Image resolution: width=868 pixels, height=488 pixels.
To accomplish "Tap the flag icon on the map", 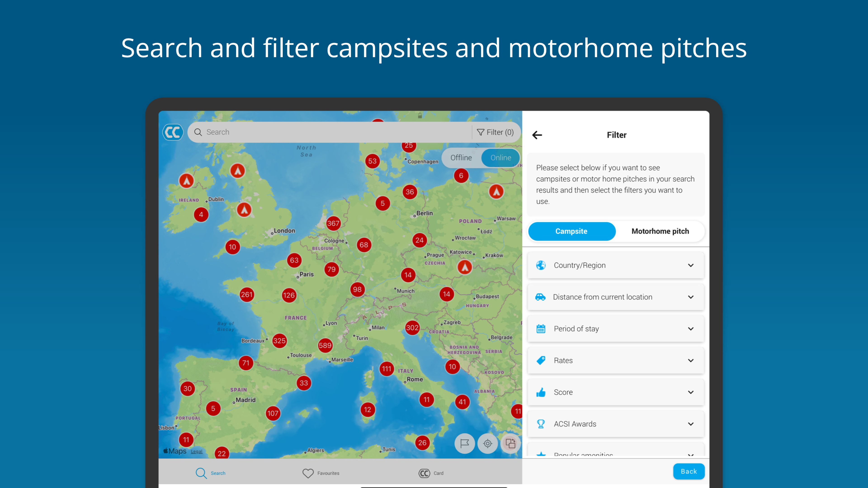I will [x=465, y=443].
